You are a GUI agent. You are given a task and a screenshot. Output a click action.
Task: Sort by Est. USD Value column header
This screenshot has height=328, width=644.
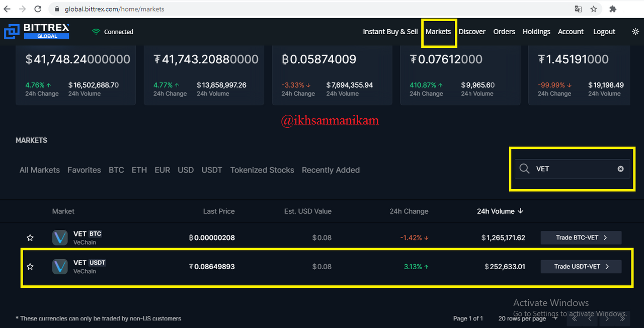click(x=308, y=211)
